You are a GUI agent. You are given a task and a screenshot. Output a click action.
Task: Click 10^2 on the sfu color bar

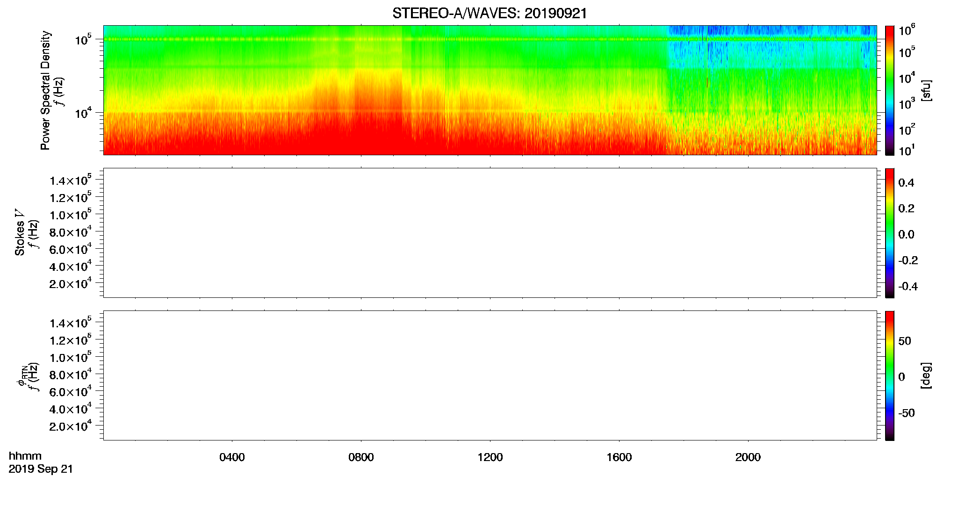pyautogui.click(x=907, y=130)
